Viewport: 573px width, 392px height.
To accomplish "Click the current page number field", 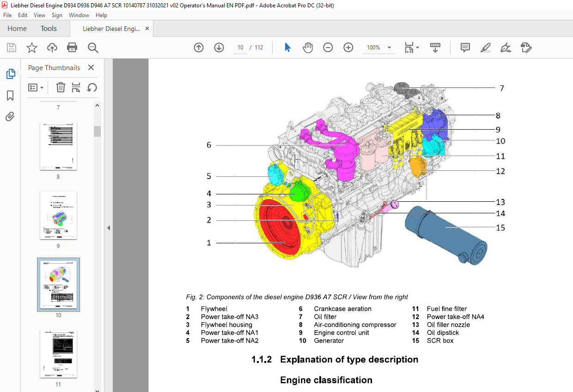I will [x=240, y=48].
